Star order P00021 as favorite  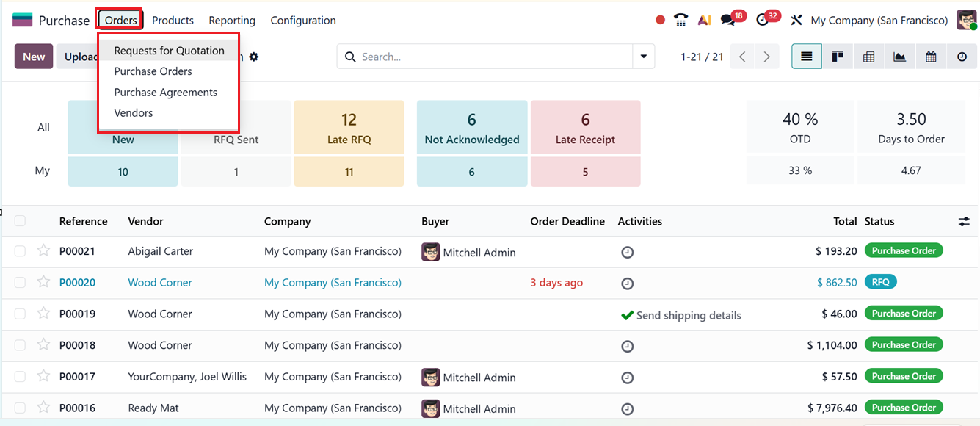43,251
